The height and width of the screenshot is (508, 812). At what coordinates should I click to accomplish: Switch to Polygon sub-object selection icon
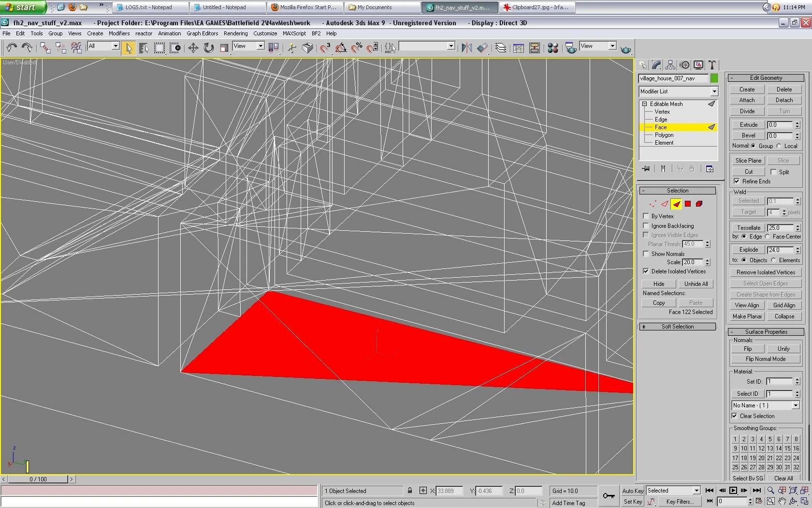point(688,204)
